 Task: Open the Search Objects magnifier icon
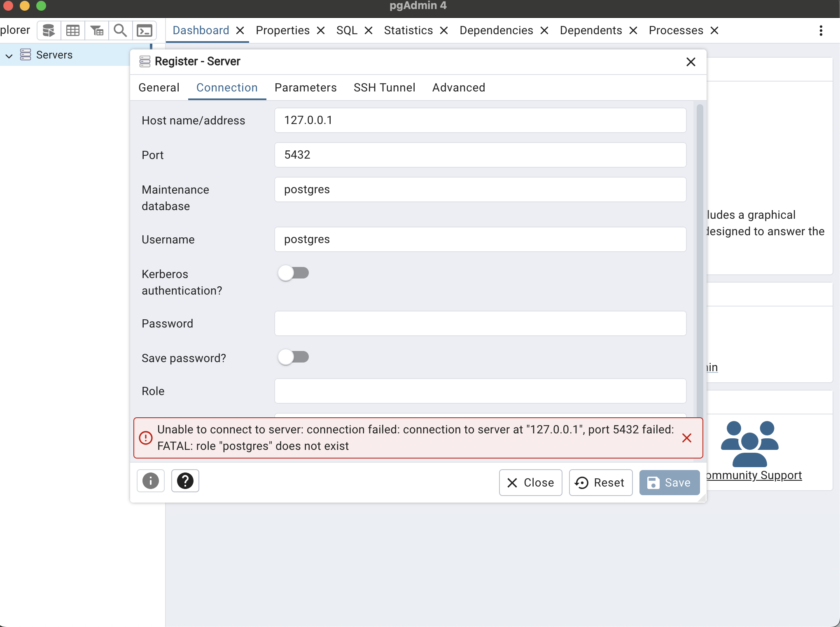point(120,30)
